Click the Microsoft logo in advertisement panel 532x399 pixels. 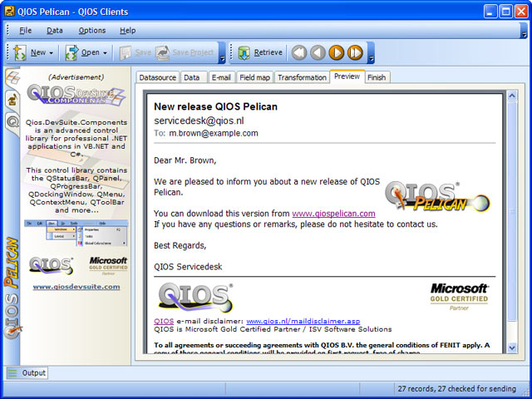(x=108, y=265)
